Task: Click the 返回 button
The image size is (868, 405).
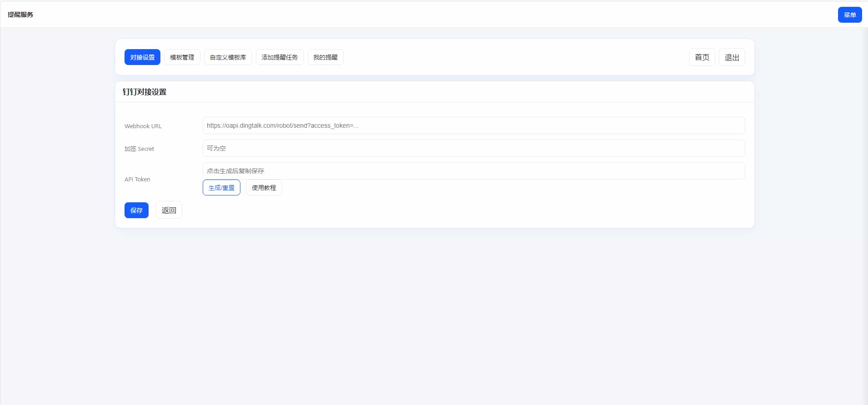Action: 169,210
